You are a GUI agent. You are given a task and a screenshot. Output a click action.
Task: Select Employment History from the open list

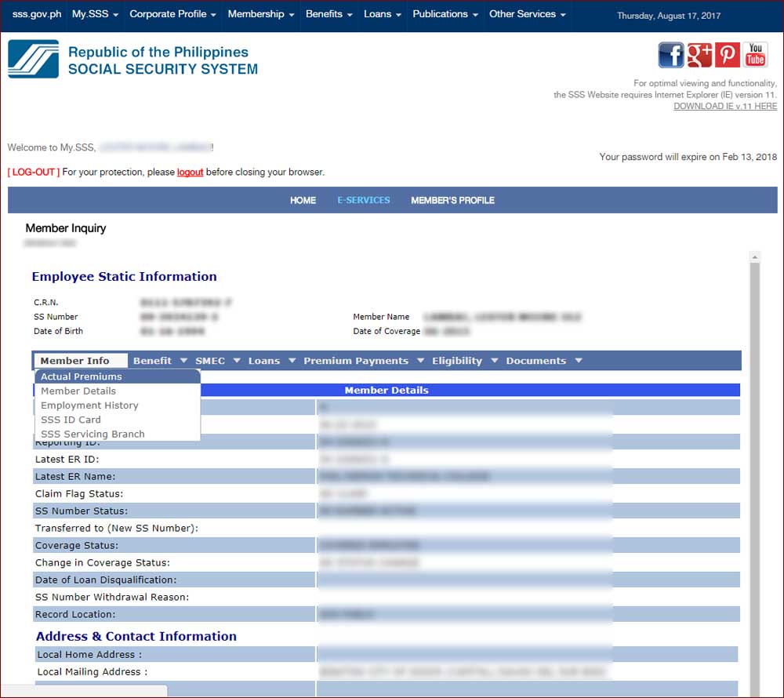click(92, 405)
